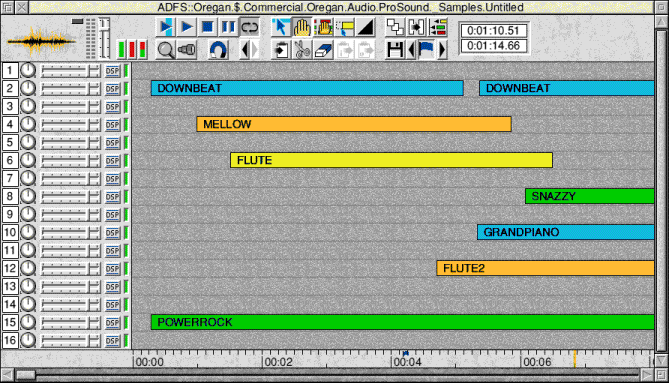Select the yellow region selection tool
This screenshot has height=383, width=669.
345,28
